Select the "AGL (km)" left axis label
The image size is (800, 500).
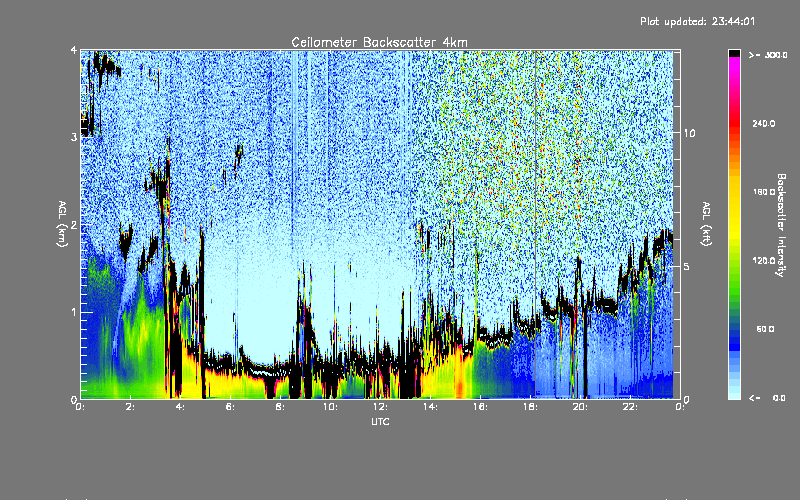(x=62, y=224)
